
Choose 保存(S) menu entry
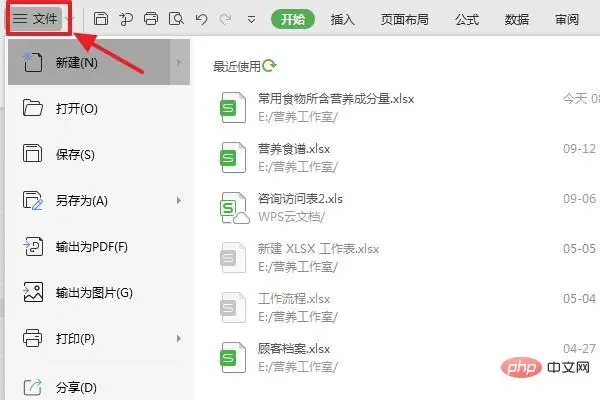coord(99,155)
